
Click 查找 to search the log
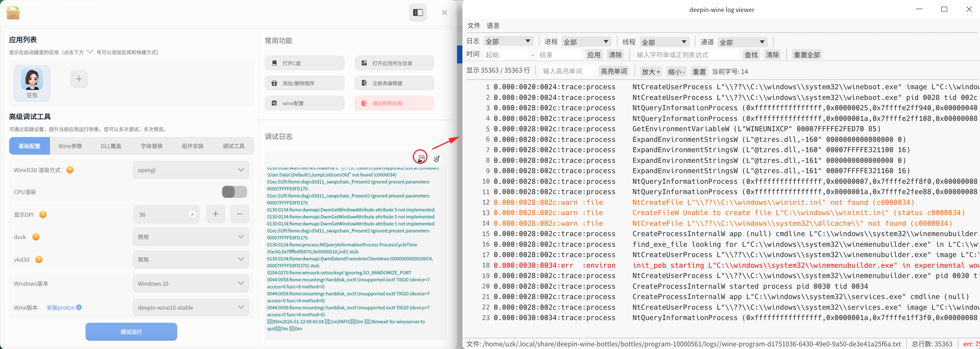click(x=751, y=55)
